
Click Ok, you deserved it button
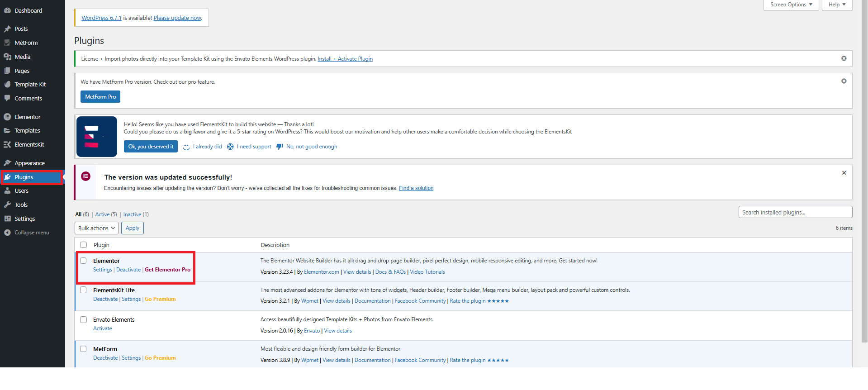coord(151,147)
